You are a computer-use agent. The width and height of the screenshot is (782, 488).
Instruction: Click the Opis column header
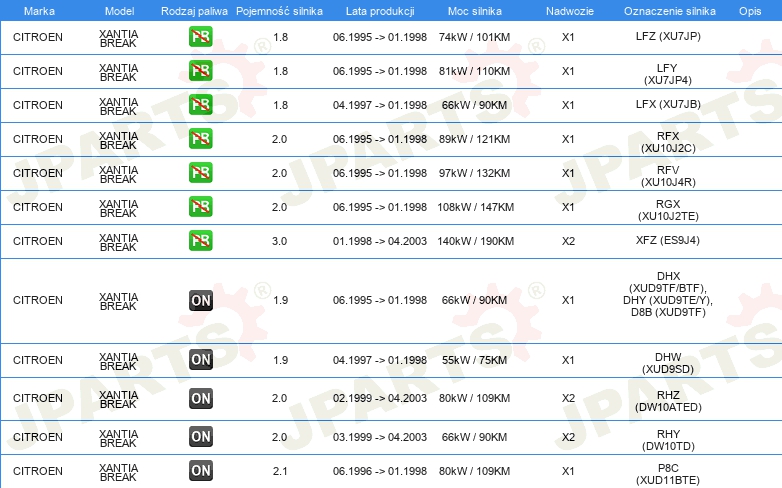tap(750, 11)
